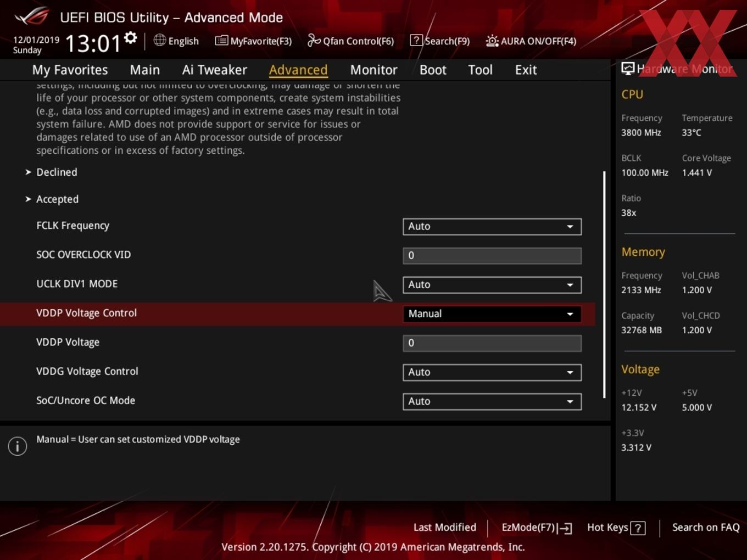
Task: Open the Qfan Control fan icon
Action: click(314, 40)
